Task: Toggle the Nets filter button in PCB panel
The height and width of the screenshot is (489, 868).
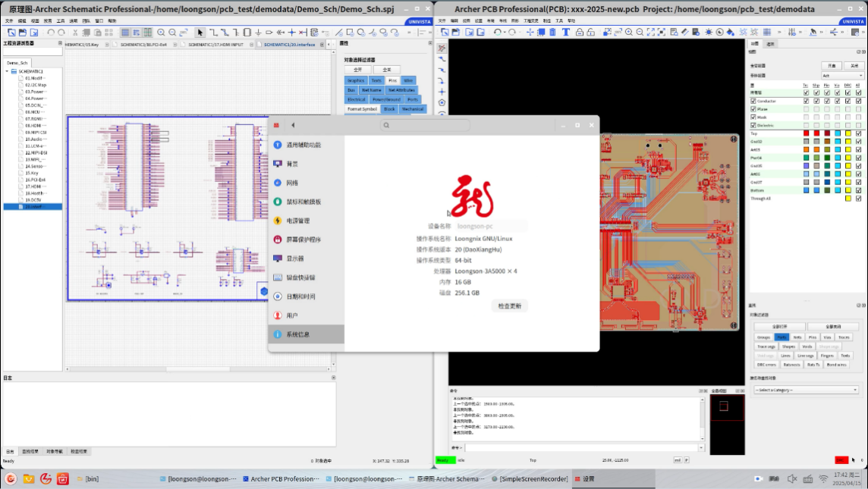Action: tap(797, 337)
